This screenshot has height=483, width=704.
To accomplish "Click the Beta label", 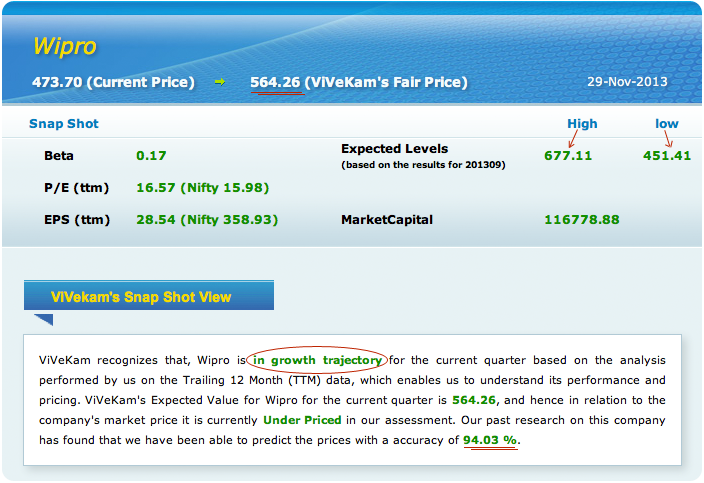I will pos(59,156).
